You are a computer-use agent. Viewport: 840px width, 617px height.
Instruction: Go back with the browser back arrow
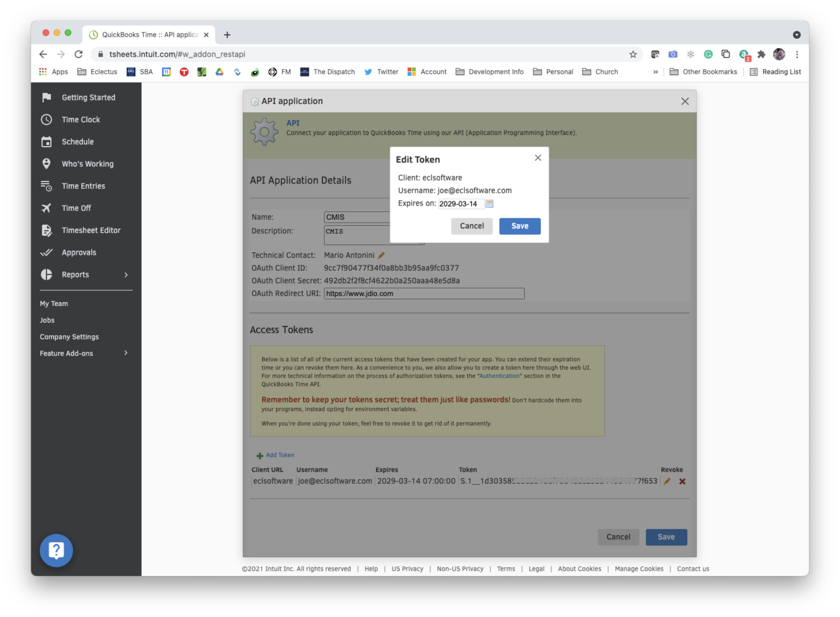[x=43, y=54]
